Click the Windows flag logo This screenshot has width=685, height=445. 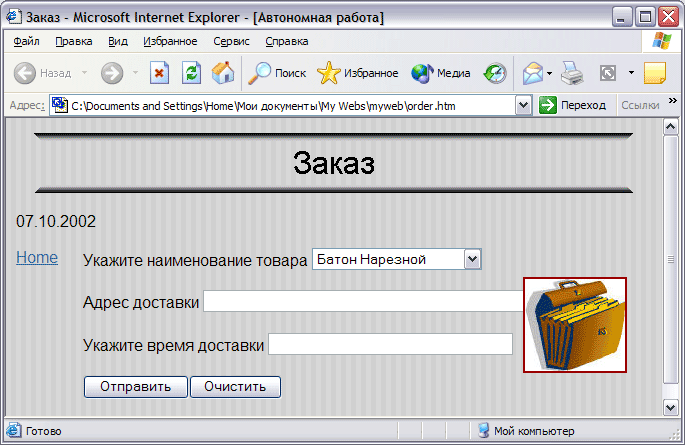coord(662,41)
